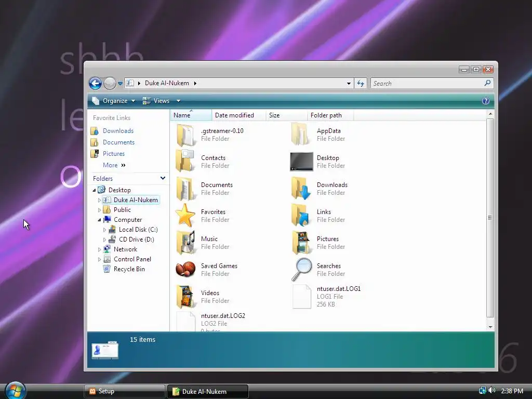Expand Control Panel tree node
This screenshot has height=399, width=532.
99,259
